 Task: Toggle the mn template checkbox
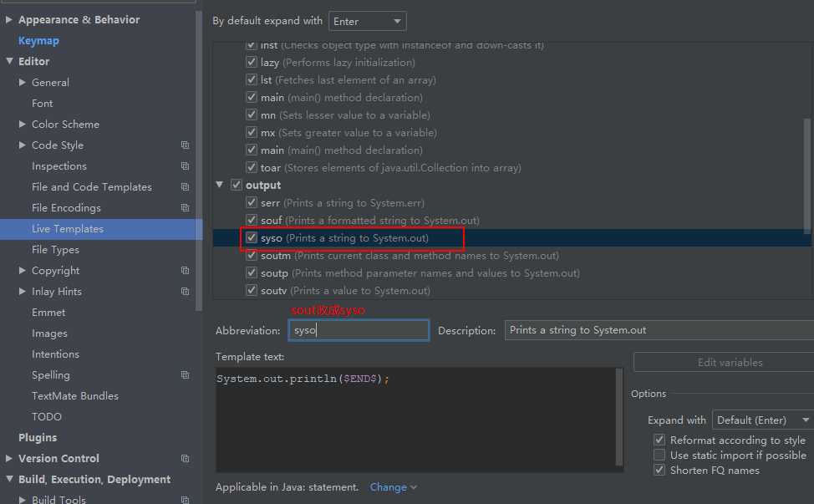tap(252, 115)
